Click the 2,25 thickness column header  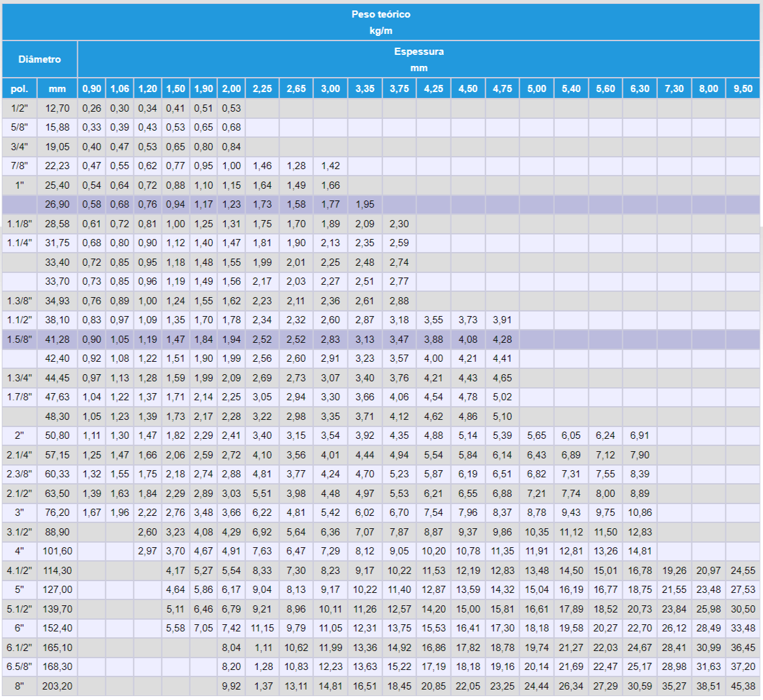(262, 89)
